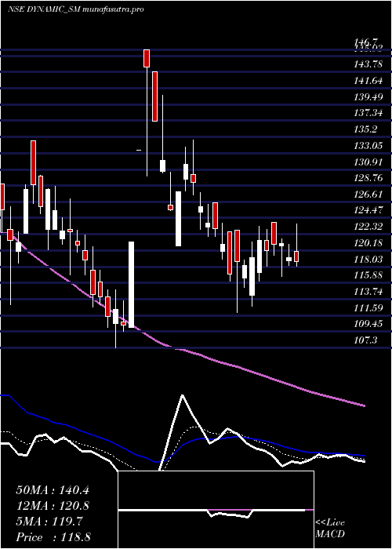The height and width of the screenshot is (549, 392).
Task: Click the 133.05 price axis label
Action: click(368, 145)
